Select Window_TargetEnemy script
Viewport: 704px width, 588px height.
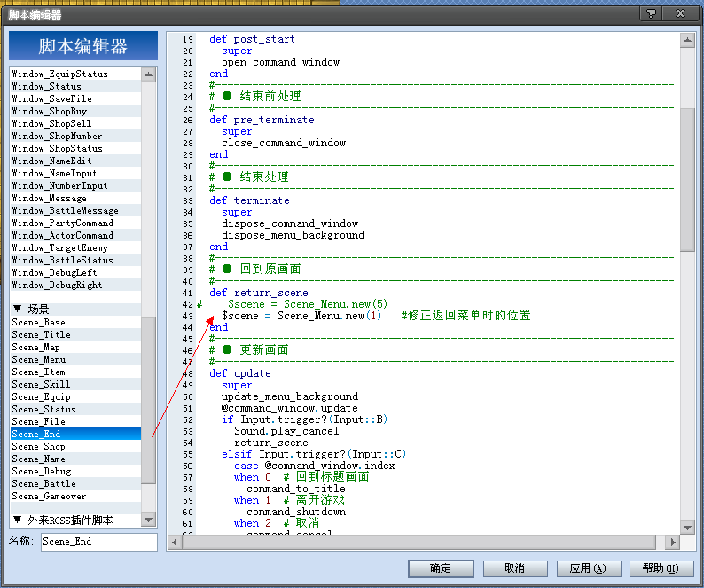(75, 247)
